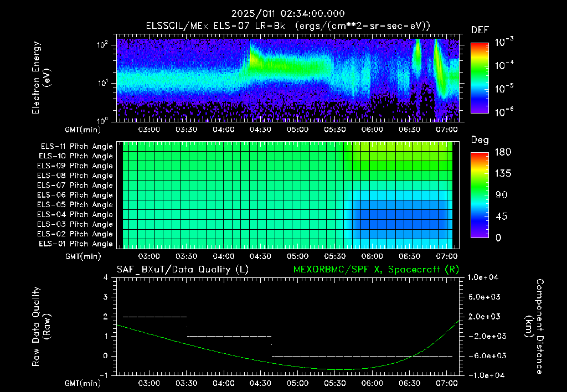
Task: Click the ELS-05 Pitch Angle row label
Action: 75,205
